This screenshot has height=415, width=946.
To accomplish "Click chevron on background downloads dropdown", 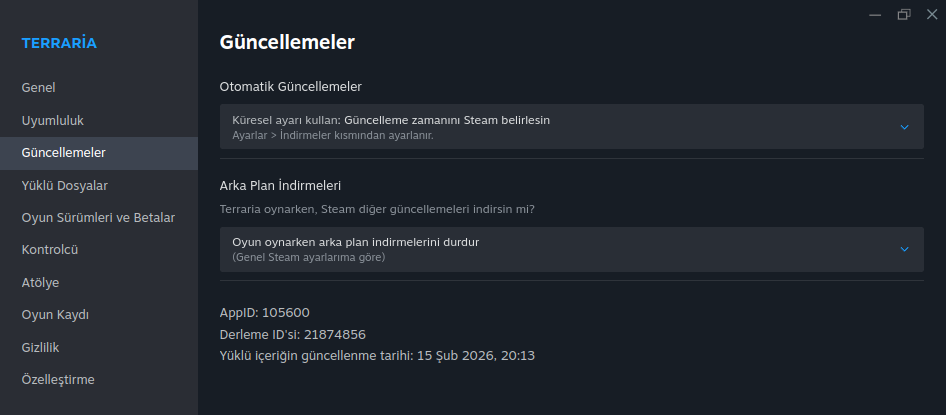I will pyautogui.click(x=904, y=249).
